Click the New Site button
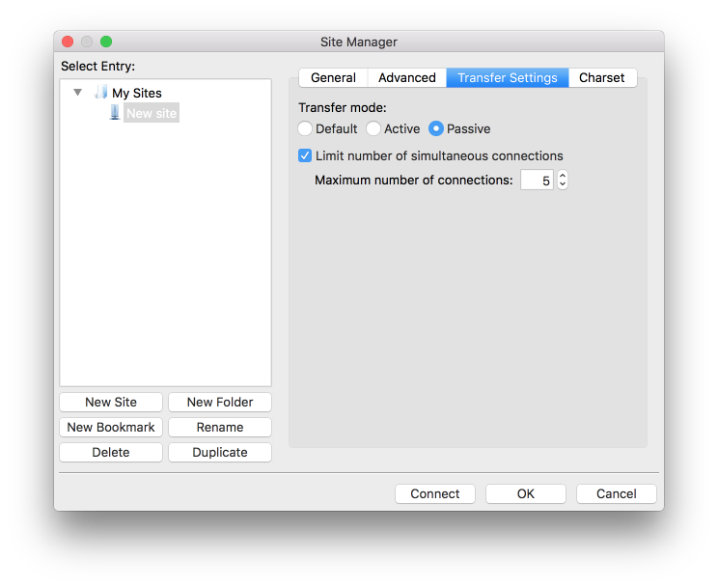This screenshot has height=588, width=718. [111, 402]
